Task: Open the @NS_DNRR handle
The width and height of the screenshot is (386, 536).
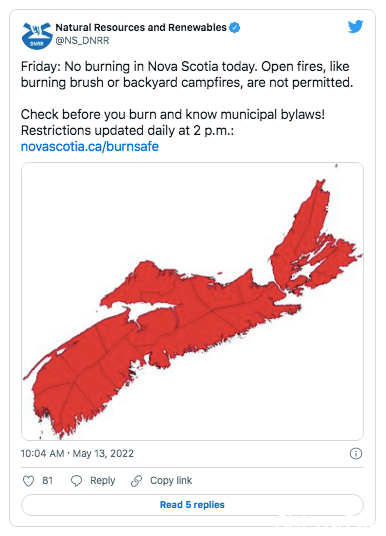Action: [82, 40]
